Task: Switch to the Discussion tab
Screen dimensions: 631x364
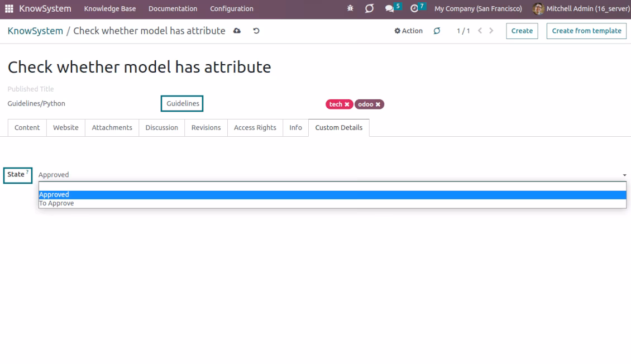Action: pos(162,127)
